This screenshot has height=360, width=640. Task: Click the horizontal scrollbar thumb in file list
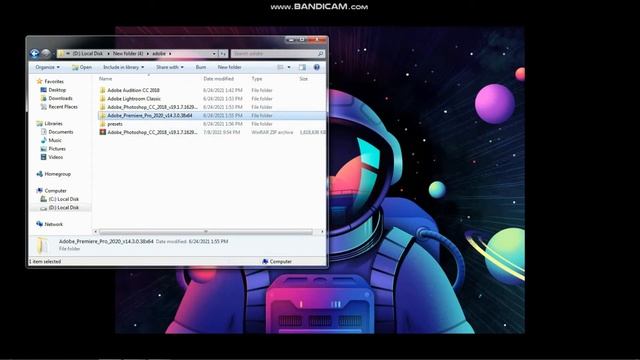(x=206, y=232)
